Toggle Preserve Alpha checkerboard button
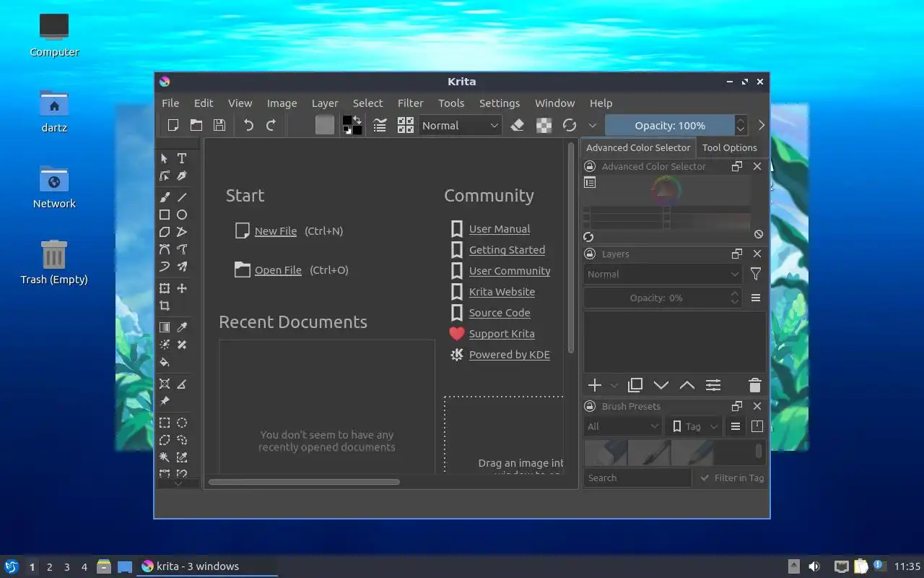Image resolution: width=924 pixels, height=578 pixels. [x=544, y=125]
